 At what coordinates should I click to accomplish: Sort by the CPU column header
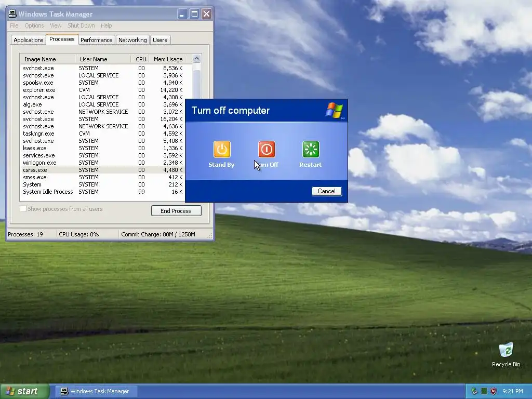tap(140, 59)
